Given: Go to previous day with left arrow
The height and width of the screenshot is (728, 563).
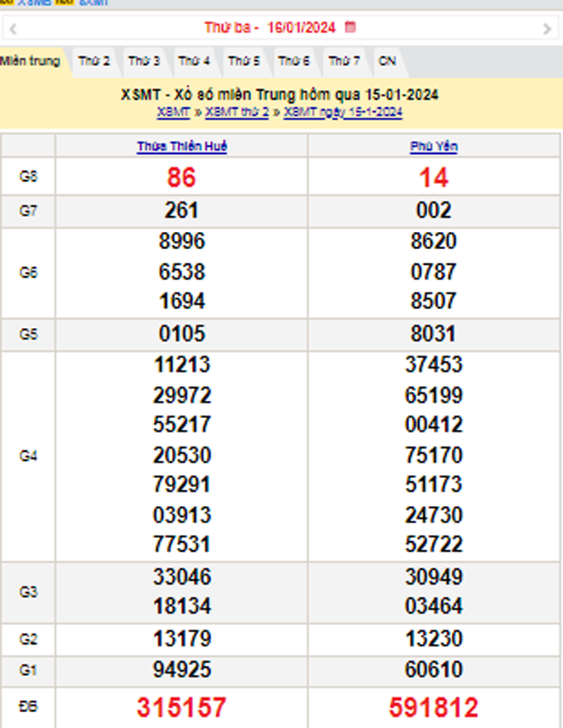Looking at the screenshot, I should coord(13,29).
